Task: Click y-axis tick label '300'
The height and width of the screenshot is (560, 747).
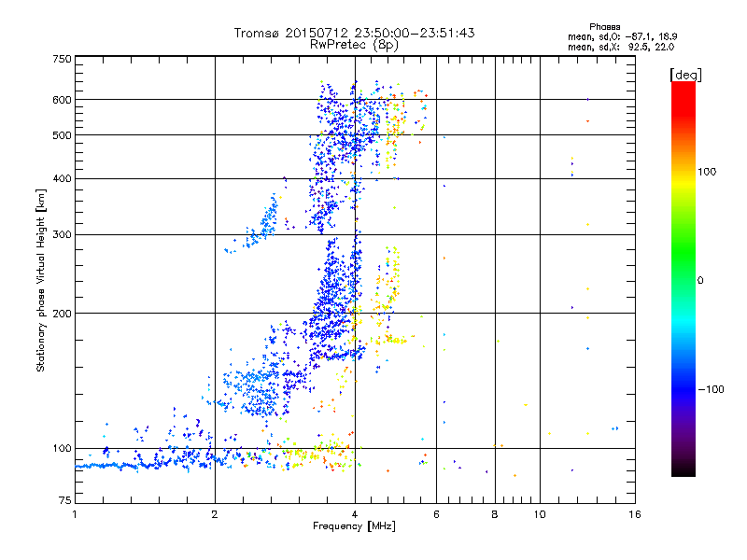Action: coord(63,235)
